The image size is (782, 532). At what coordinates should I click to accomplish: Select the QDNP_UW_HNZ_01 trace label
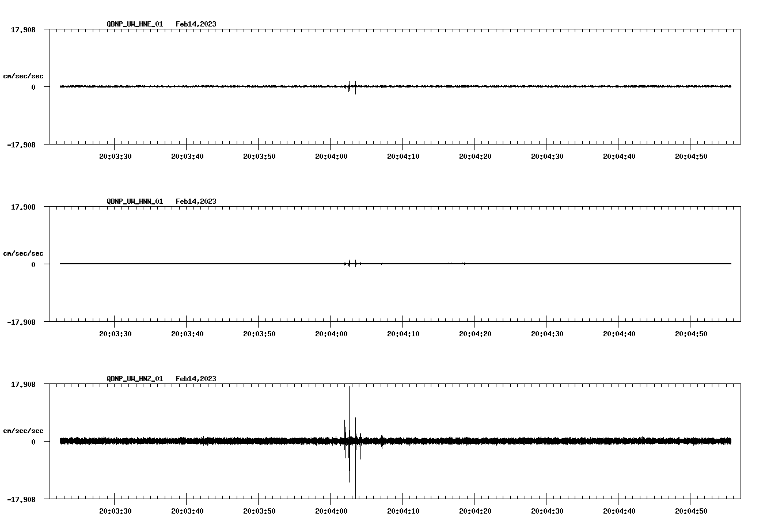pos(134,378)
